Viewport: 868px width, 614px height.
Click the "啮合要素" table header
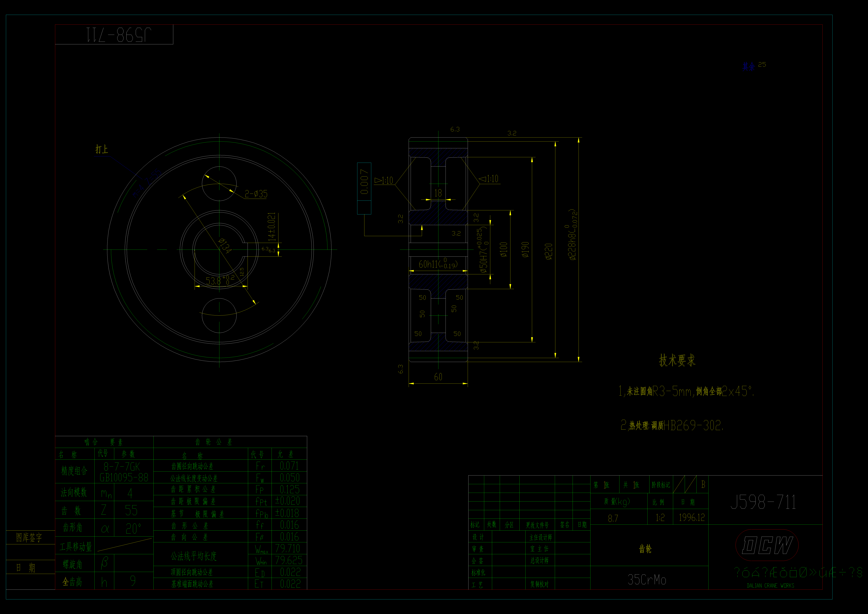coord(104,442)
